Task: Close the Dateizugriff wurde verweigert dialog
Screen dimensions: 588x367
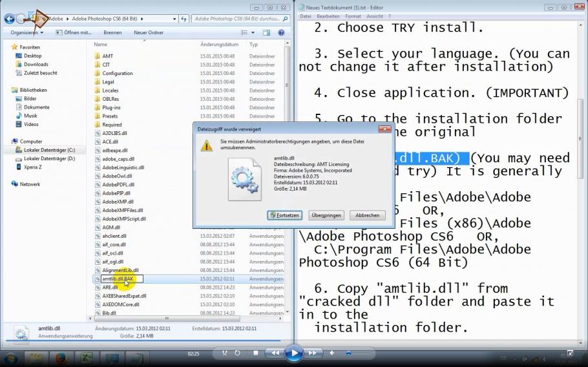Action: pyautogui.click(x=384, y=129)
